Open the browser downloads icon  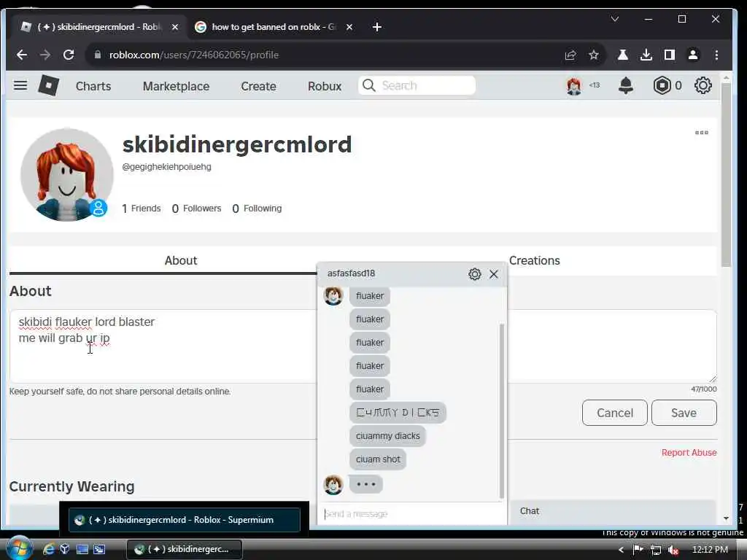[646, 55]
